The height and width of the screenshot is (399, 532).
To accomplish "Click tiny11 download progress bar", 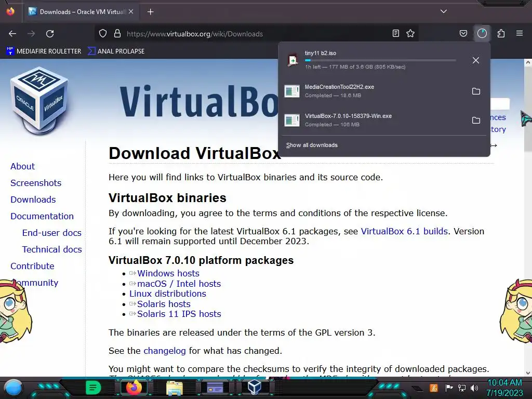I will coord(380,60).
